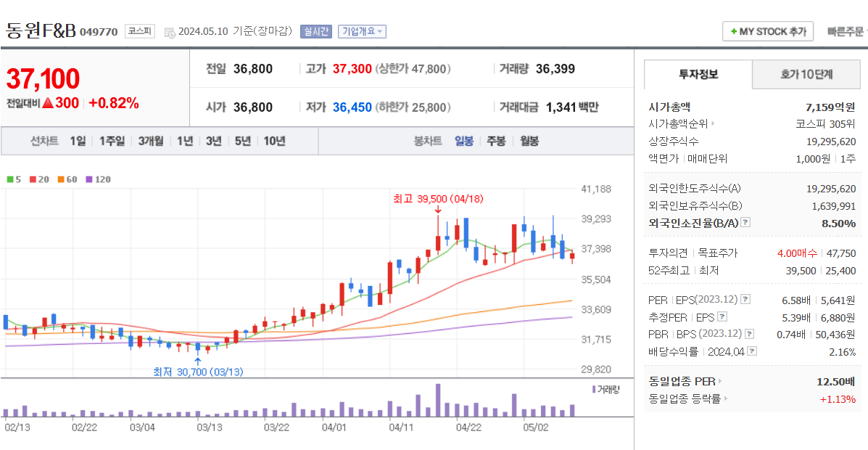Click the 4.00매수 investment opinion

(797, 253)
